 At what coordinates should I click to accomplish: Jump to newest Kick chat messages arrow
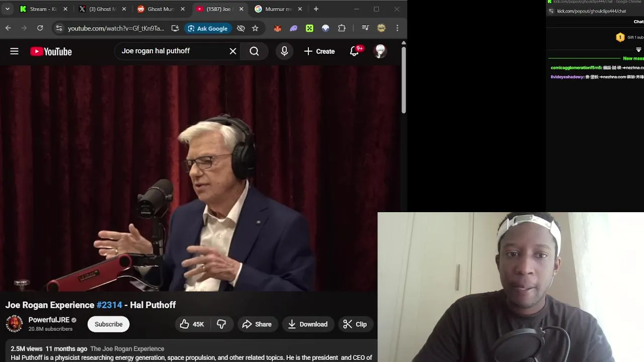click(638, 50)
